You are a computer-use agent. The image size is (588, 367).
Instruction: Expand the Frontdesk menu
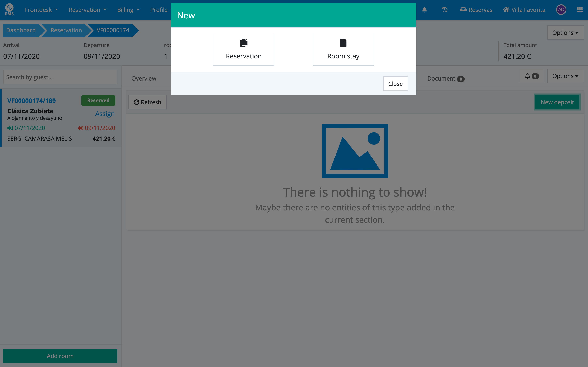pyautogui.click(x=41, y=10)
